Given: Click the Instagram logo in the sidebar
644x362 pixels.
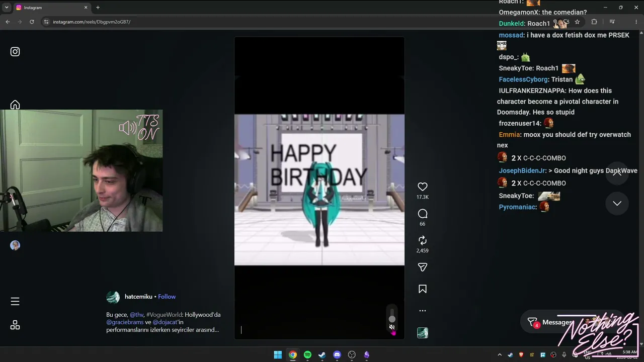Looking at the screenshot, I should [15, 52].
